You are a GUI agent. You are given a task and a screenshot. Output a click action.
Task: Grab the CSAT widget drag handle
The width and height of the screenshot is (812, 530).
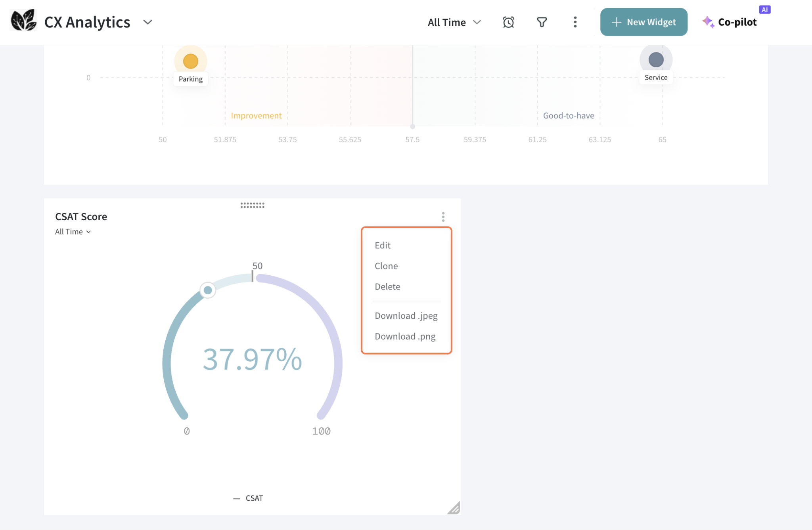[x=252, y=205]
